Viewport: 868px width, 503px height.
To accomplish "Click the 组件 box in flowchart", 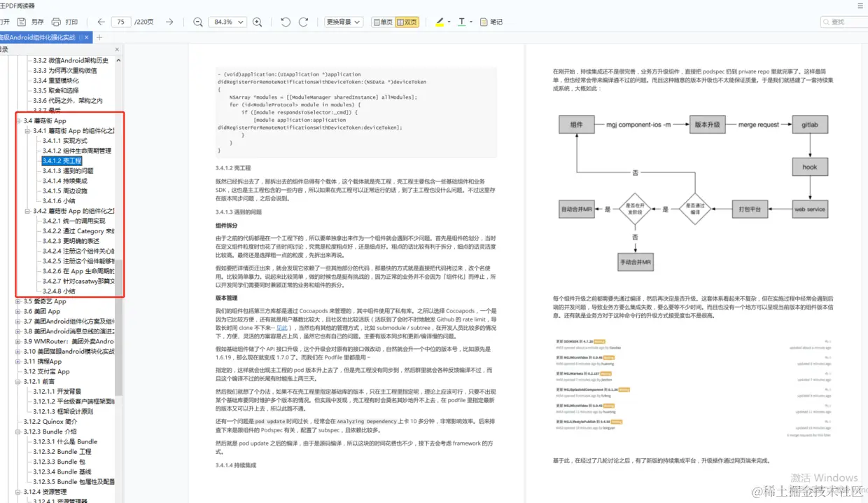I will 576,125.
